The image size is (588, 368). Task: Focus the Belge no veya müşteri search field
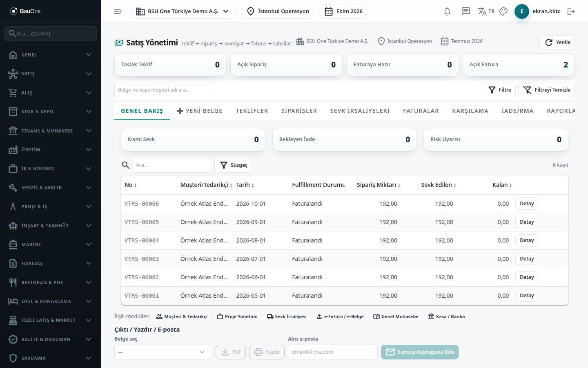[163, 90]
